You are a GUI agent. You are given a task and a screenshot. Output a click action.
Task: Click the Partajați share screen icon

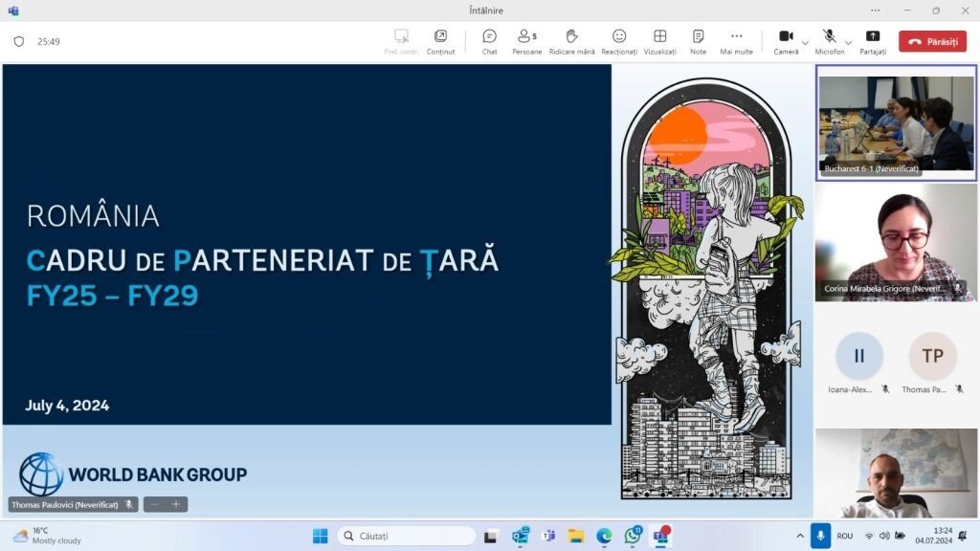872,41
